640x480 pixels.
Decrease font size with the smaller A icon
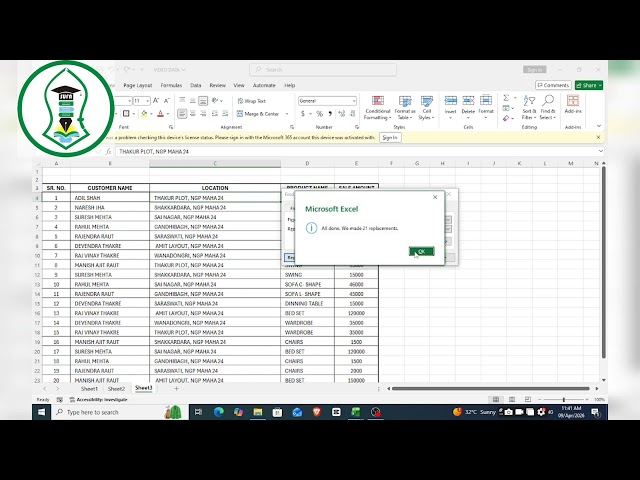[x=167, y=101]
